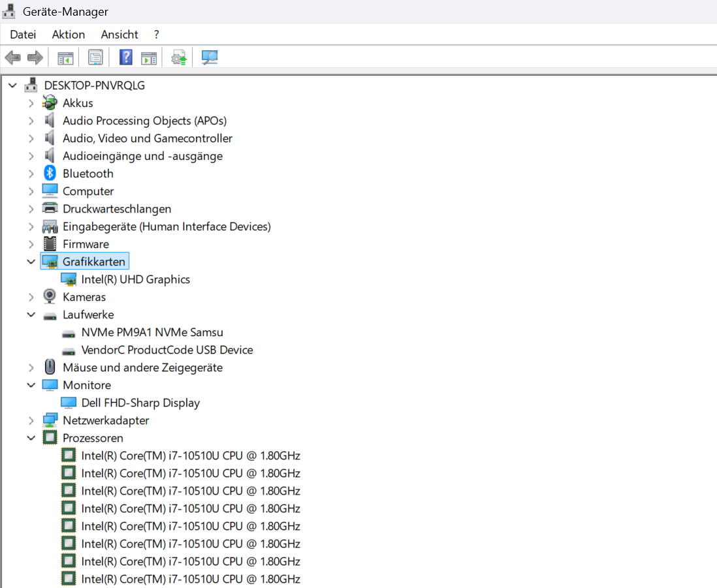Expand the Computer category
The width and height of the screenshot is (717, 588).
point(31,191)
